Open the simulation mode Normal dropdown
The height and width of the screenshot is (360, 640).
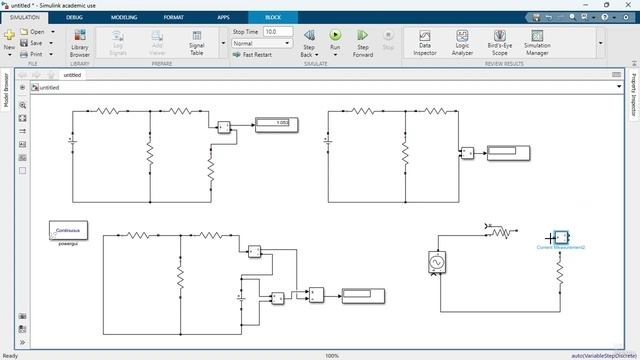pyautogui.click(x=262, y=43)
